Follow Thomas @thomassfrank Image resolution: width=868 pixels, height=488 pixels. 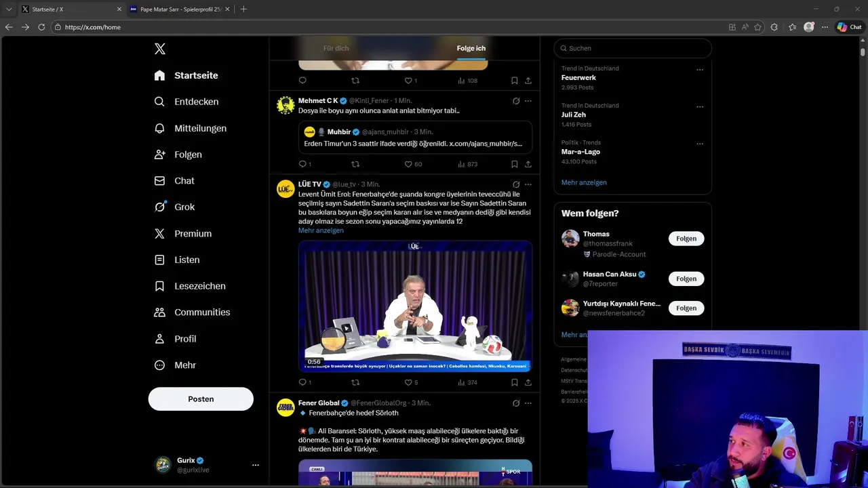pos(686,239)
